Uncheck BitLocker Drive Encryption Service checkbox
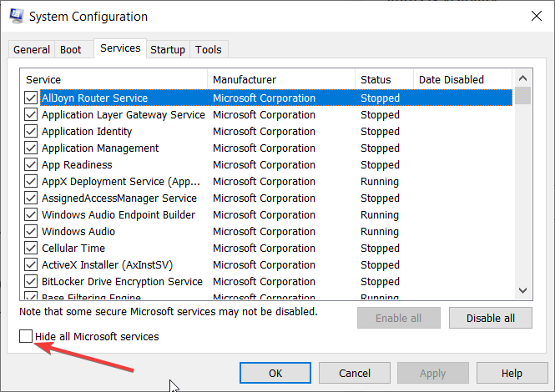The width and height of the screenshot is (555, 392). tap(31, 282)
